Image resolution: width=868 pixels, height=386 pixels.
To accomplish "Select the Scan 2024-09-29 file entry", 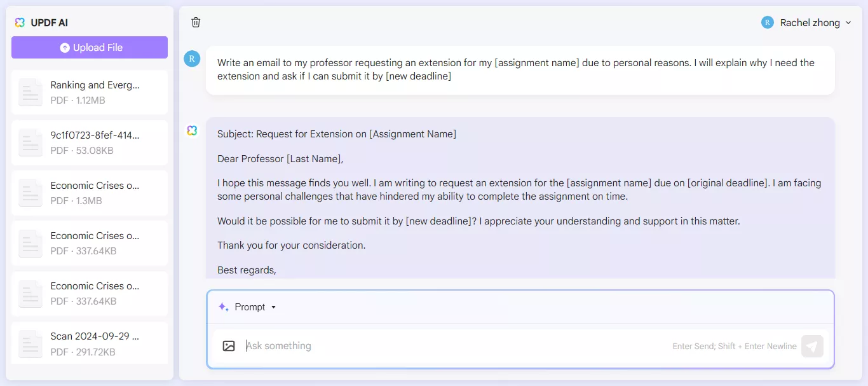I will [89, 343].
